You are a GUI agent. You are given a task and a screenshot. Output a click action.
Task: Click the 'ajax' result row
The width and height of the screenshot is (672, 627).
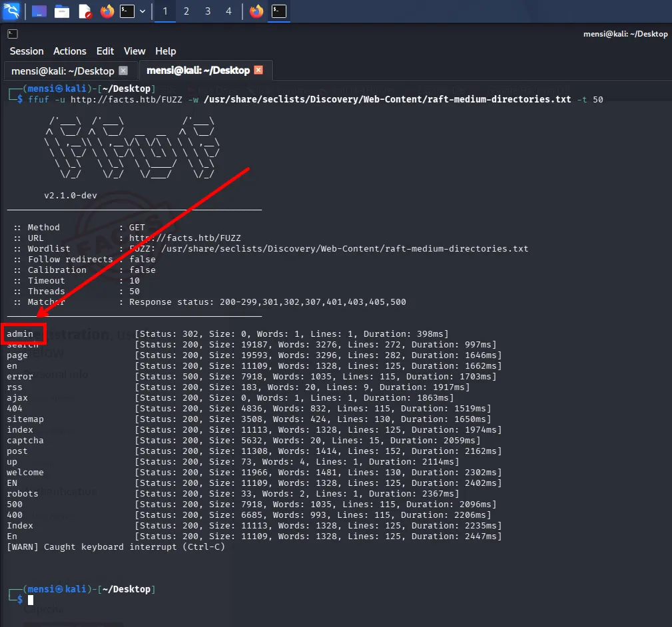click(x=230, y=398)
